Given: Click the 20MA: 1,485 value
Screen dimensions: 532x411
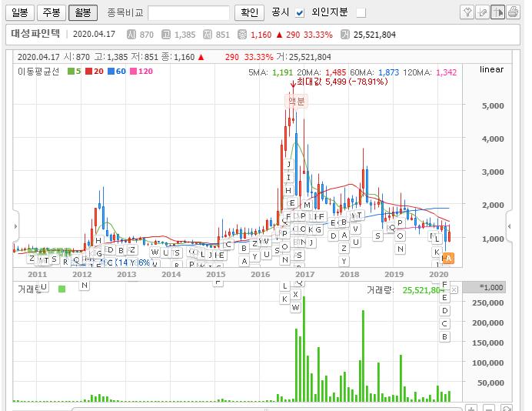Looking at the screenshot, I should click(321, 72).
